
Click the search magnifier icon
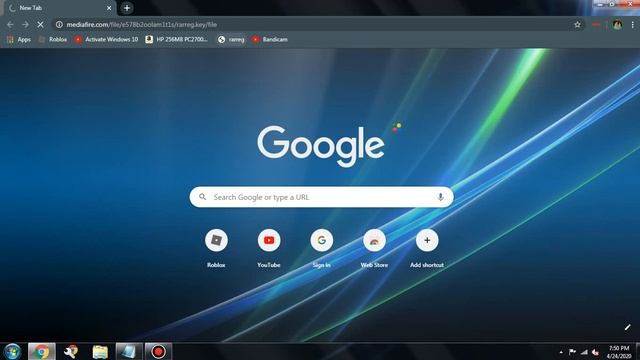coord(202,197)
